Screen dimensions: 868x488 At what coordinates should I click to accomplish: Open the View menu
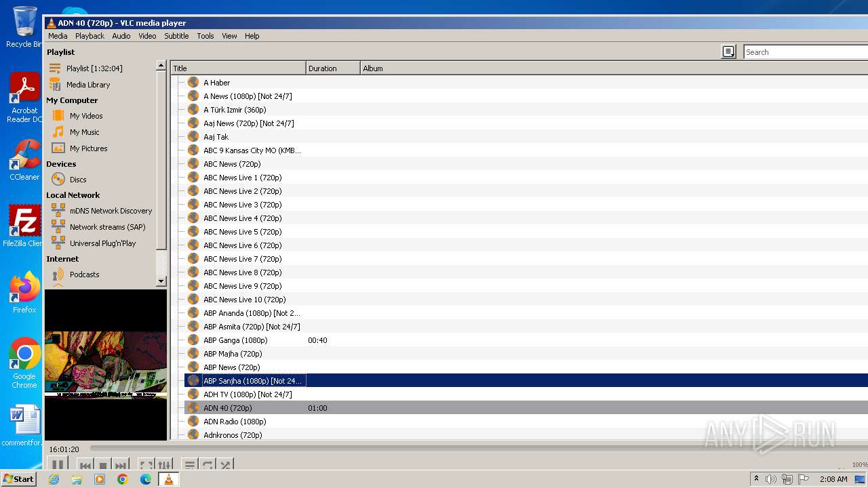pyautogui.click(x=229, y=36)
